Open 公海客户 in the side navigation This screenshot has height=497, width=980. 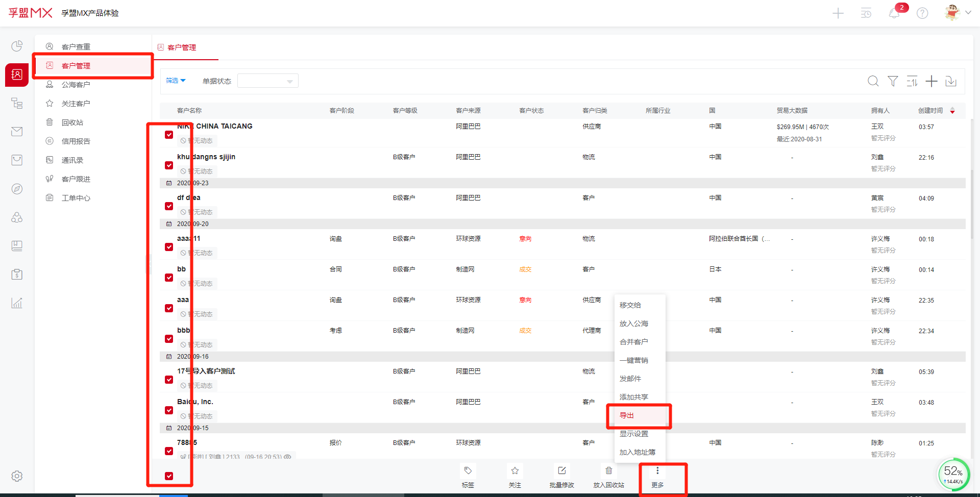tap(76, 85)
